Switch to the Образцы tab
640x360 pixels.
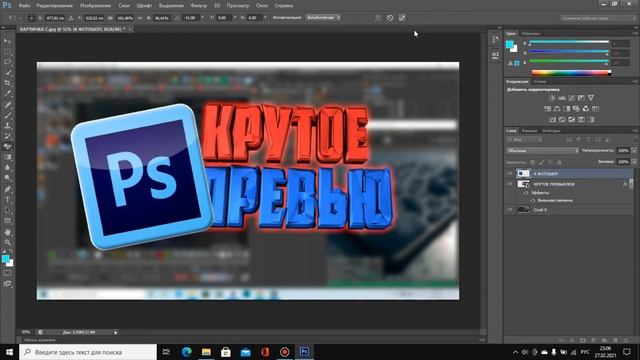point(531,33)
